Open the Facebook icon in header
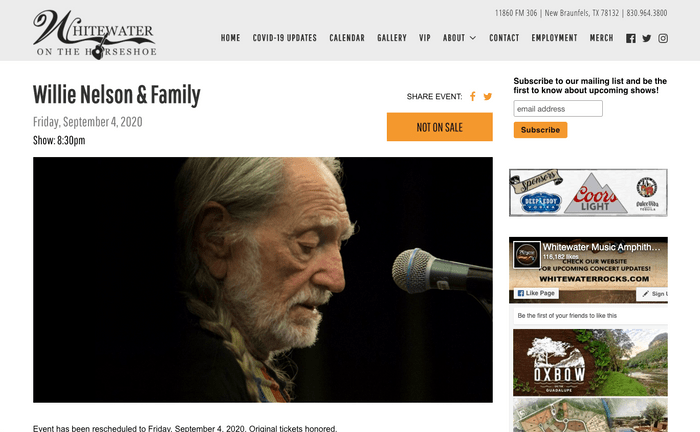Screen dimensions: 700x432 [630, 38]
